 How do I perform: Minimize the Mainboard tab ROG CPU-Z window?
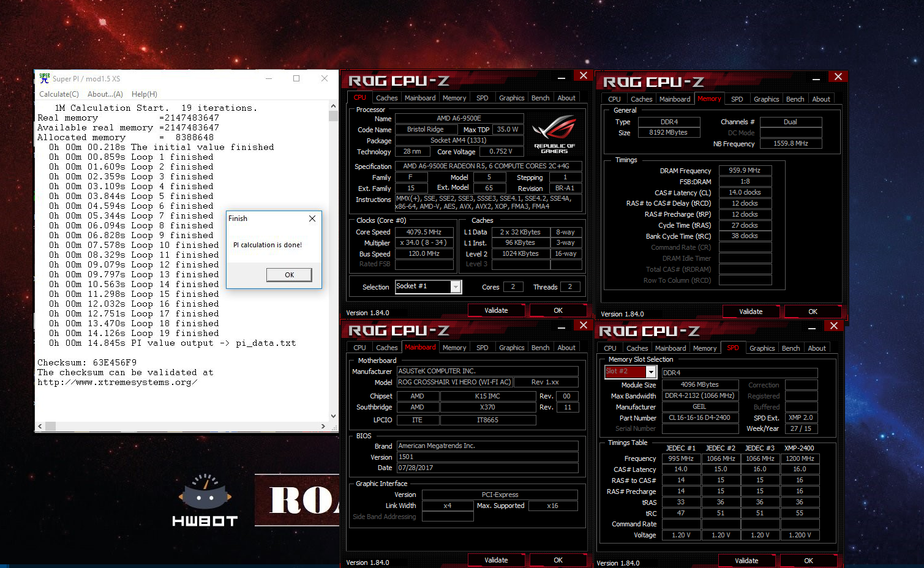tap(562, 327)
